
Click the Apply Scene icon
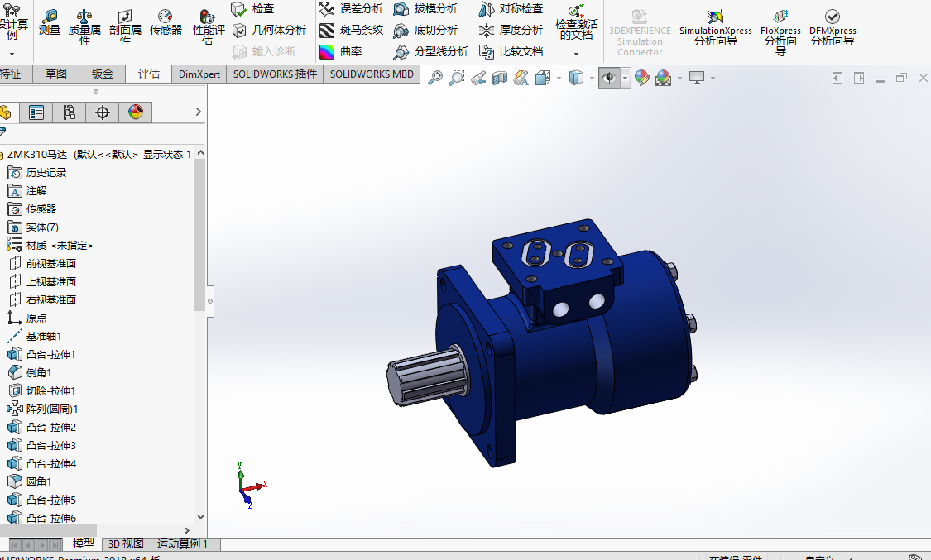663,78
